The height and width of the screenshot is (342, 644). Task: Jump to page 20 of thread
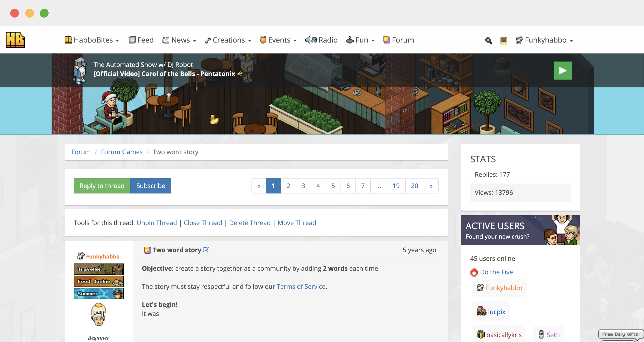point(414,186)
